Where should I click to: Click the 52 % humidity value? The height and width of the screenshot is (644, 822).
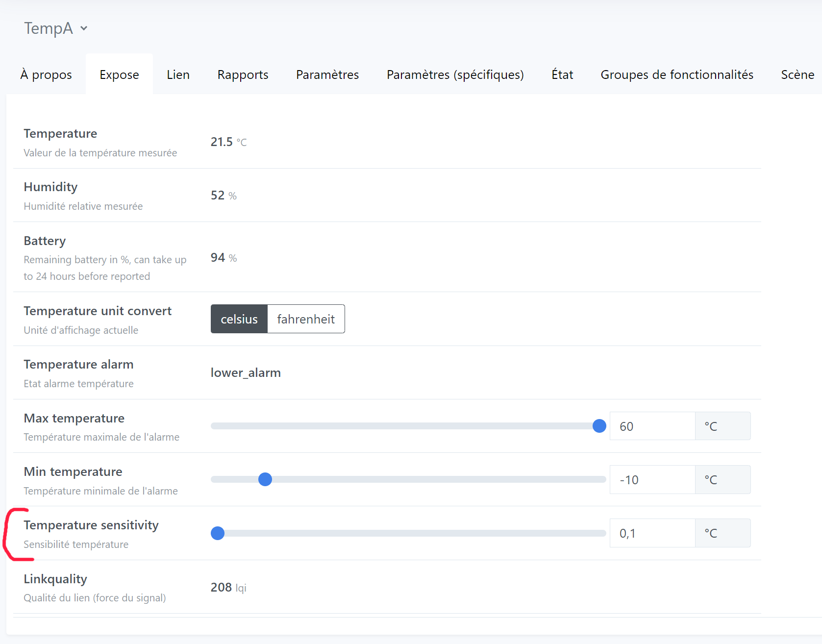tap(224, 195)
